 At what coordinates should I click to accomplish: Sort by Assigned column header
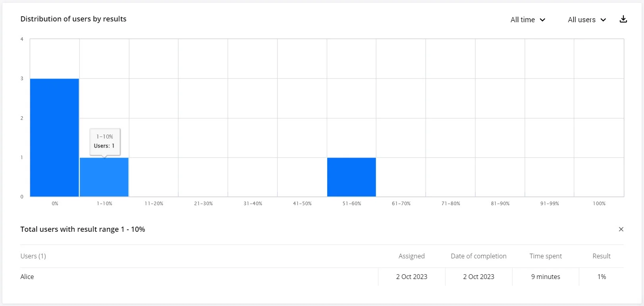411,256
